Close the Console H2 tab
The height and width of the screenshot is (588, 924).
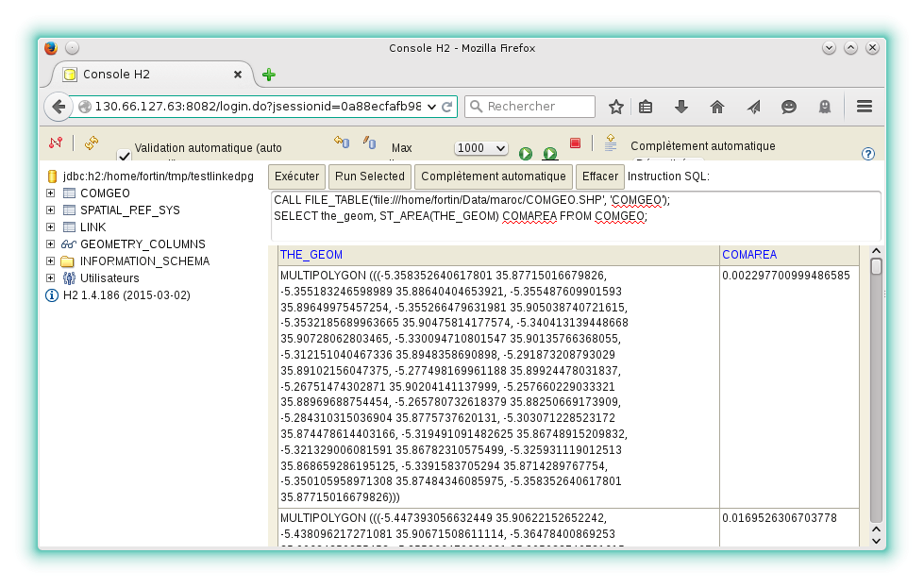tap(238, 75)
